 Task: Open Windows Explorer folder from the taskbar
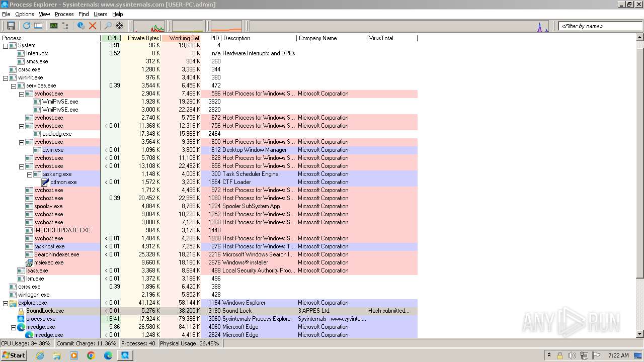point(57,355)
